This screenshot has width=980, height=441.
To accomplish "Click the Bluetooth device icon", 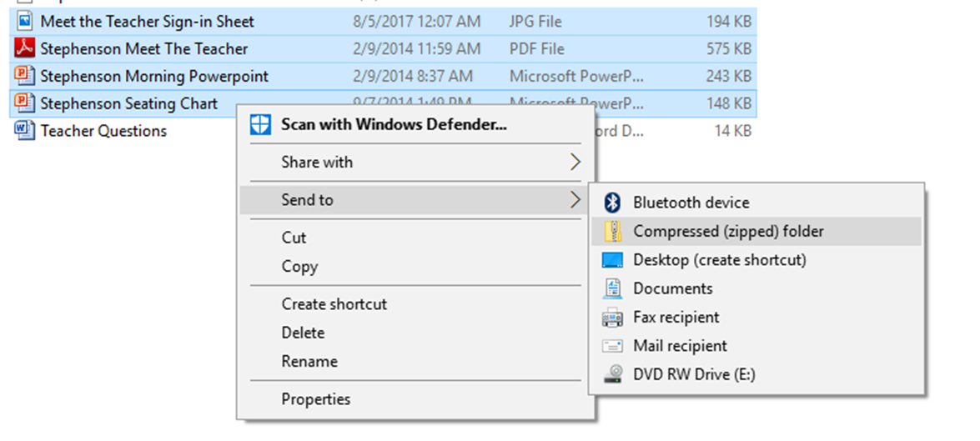I will click(612, 203).
